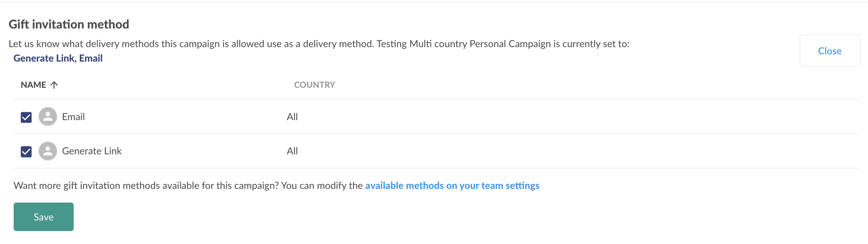Click the Email row avatar icon

click(x=48, y=116)
